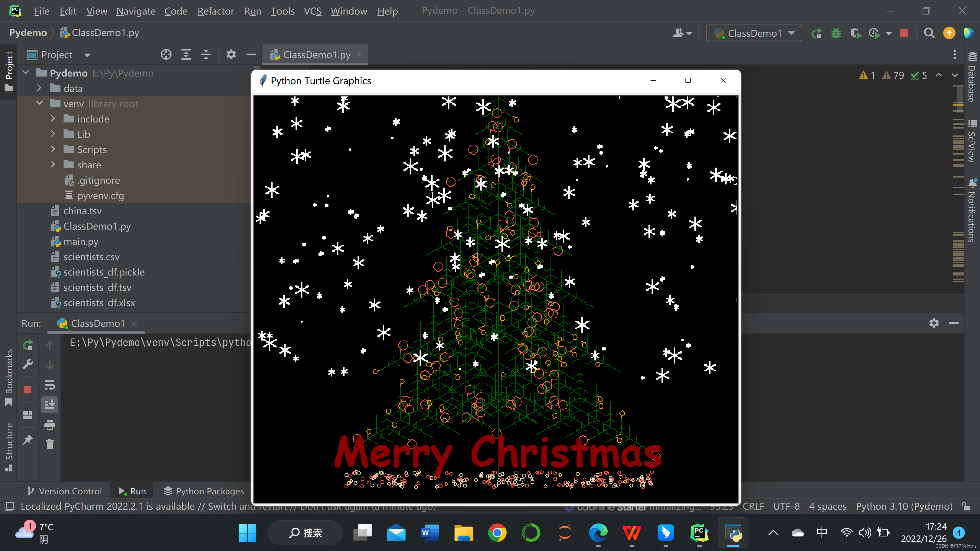This screenshot has width=980, height=551.
Task: Click Python 3.10 (Pydemo) interpreter in status bar
Action: click(904, 506)
